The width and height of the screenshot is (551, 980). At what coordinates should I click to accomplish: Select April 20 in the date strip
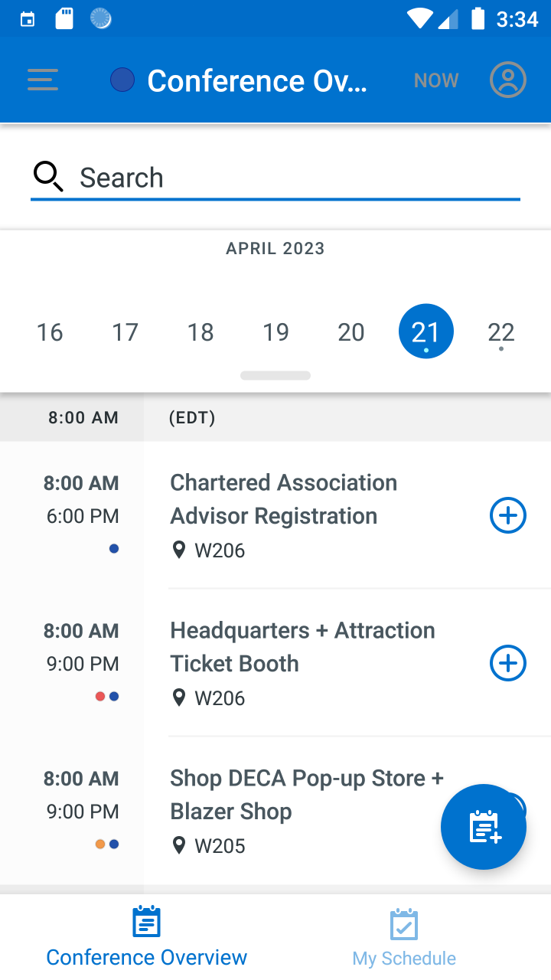coord(351,332)
